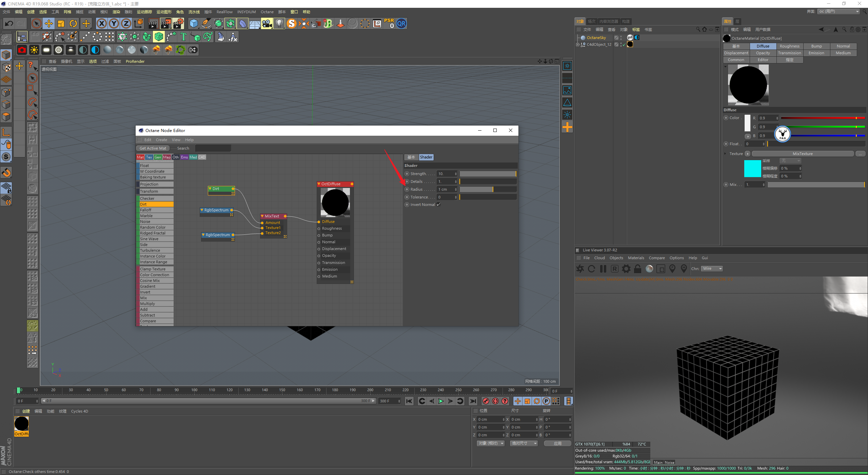The image size is (868, 475).
Task: Add a light with the bulb icon
Action: [x=279, y=23]
